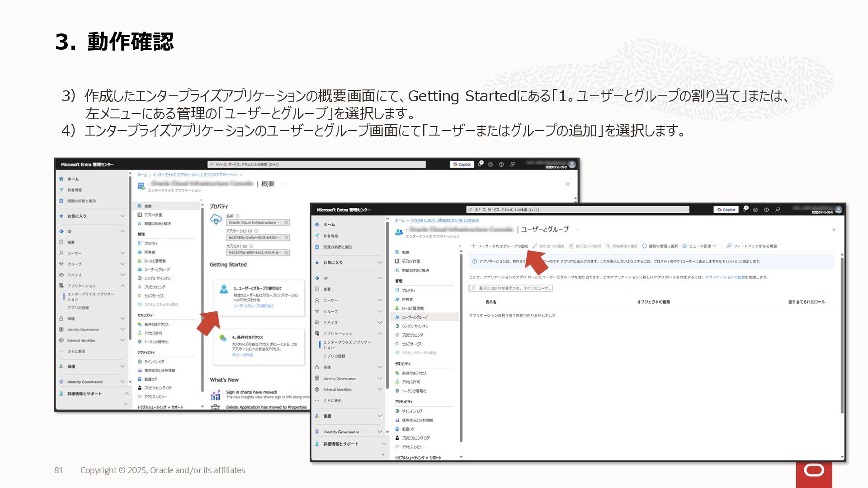Image resolution: width=868 pixels, height=488 pixels.
Task: Click Oracle Cloud Infrastructure Console breadcrumb link
Action: (x=444, y=221)
